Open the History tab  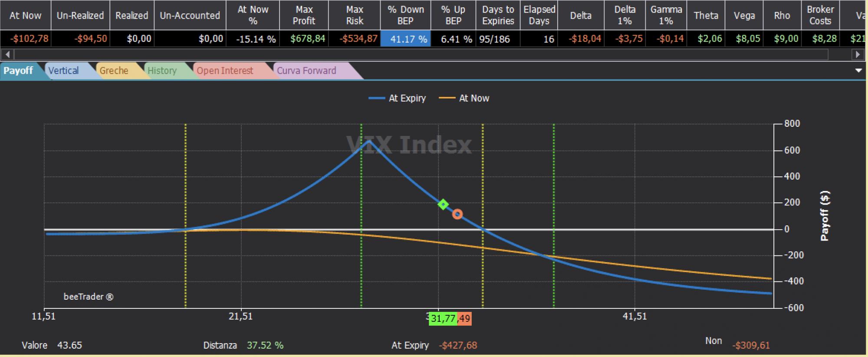162,71
